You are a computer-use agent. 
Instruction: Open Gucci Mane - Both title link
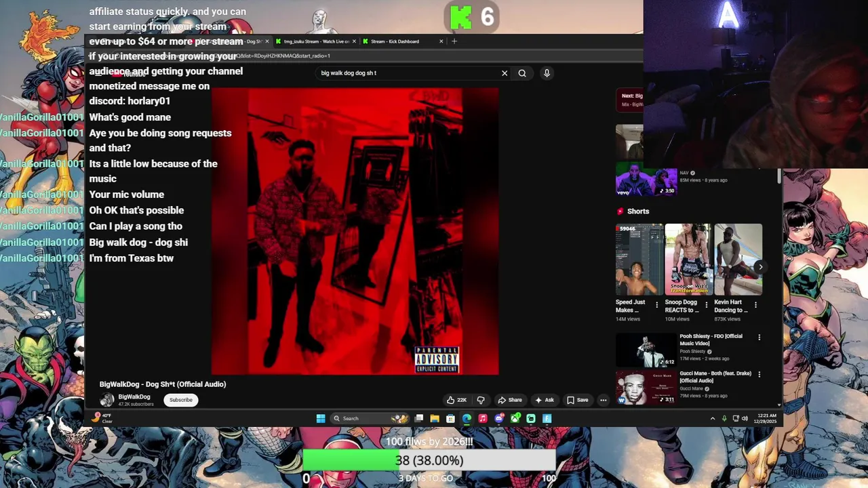pos(715,377)
